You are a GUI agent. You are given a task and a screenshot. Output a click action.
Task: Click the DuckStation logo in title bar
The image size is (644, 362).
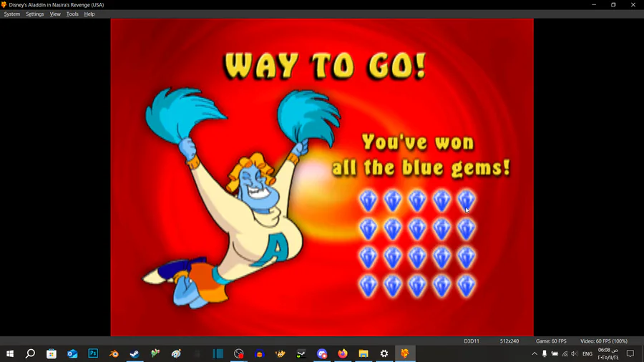click(4, 4)
